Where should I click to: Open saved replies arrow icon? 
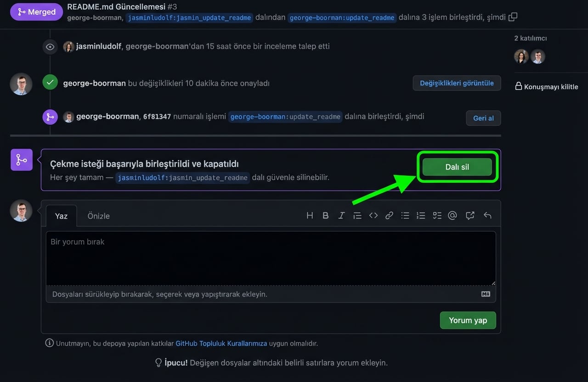coord(487,215)
